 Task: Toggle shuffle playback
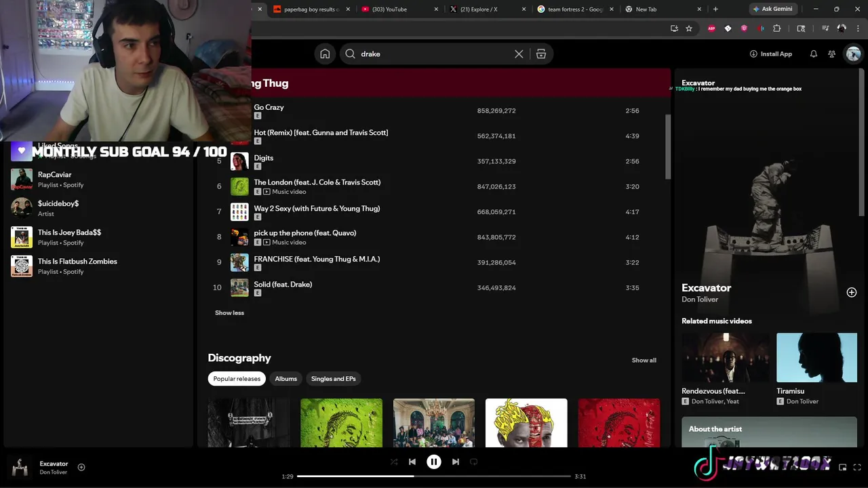[x=393, y=462]
